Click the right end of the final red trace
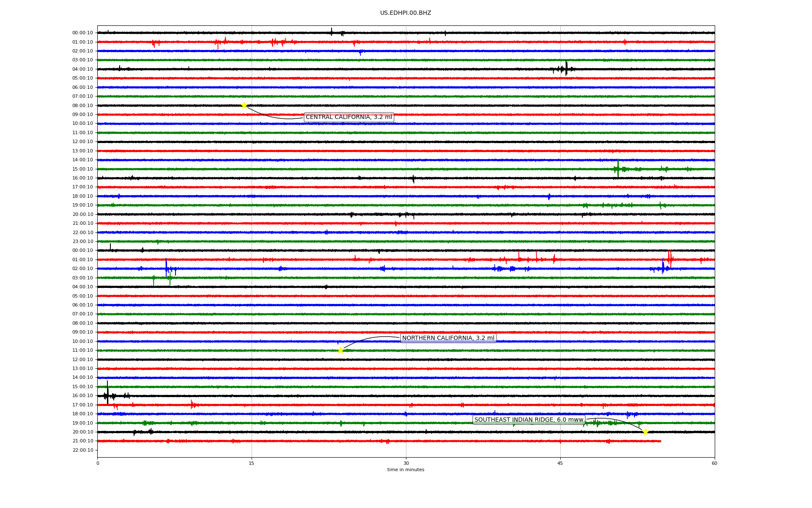The image size is (812, 508). coord(660,441)
